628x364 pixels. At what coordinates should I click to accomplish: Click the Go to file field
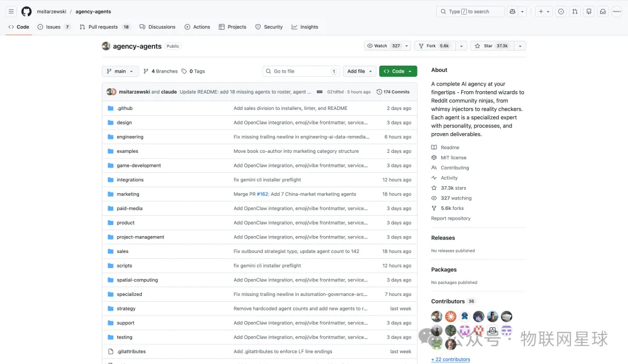[x=301, y=72]
